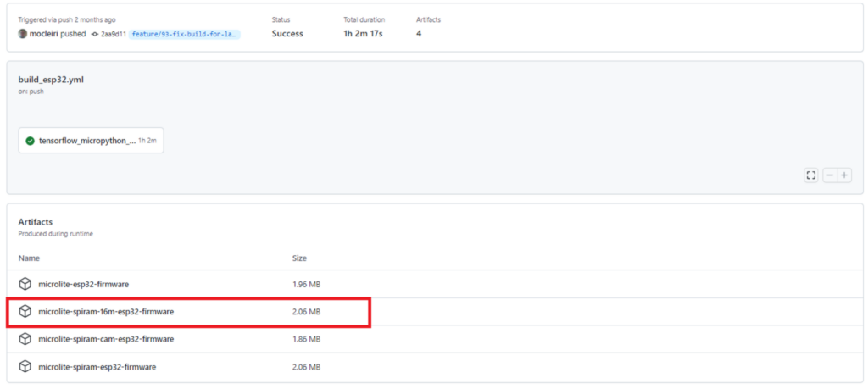Click the 'Produced during runtime' subtitle
Viewport: 868px width, 389px height.
[55, 234]
